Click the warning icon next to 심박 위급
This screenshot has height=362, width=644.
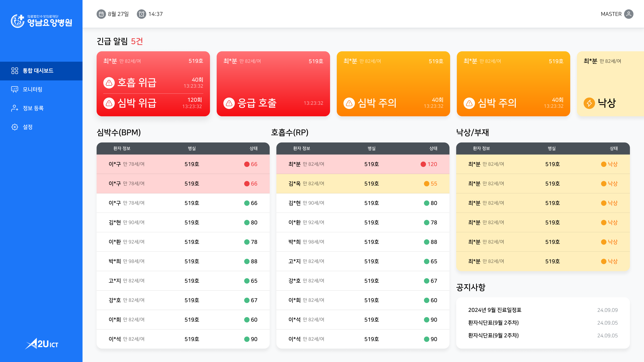[x=109, y=103]
